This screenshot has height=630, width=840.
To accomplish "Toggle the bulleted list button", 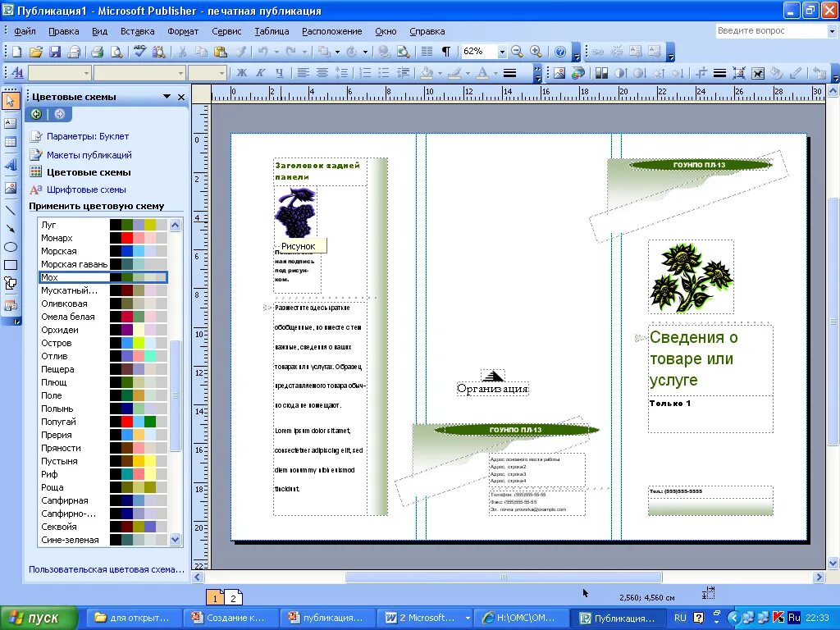I will [384, 73].
